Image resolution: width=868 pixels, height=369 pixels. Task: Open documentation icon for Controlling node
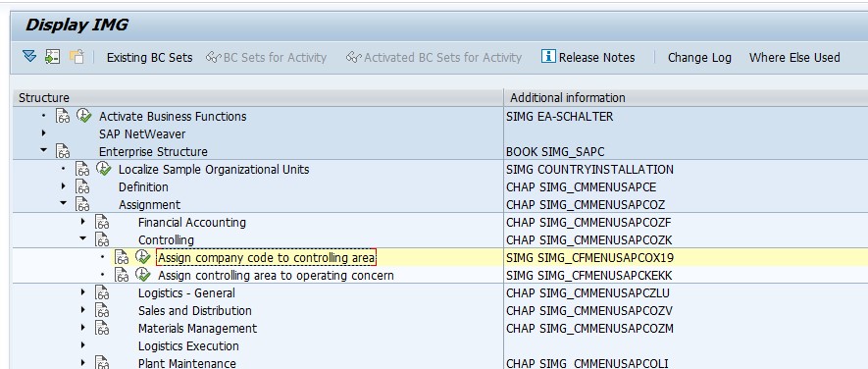102,240
